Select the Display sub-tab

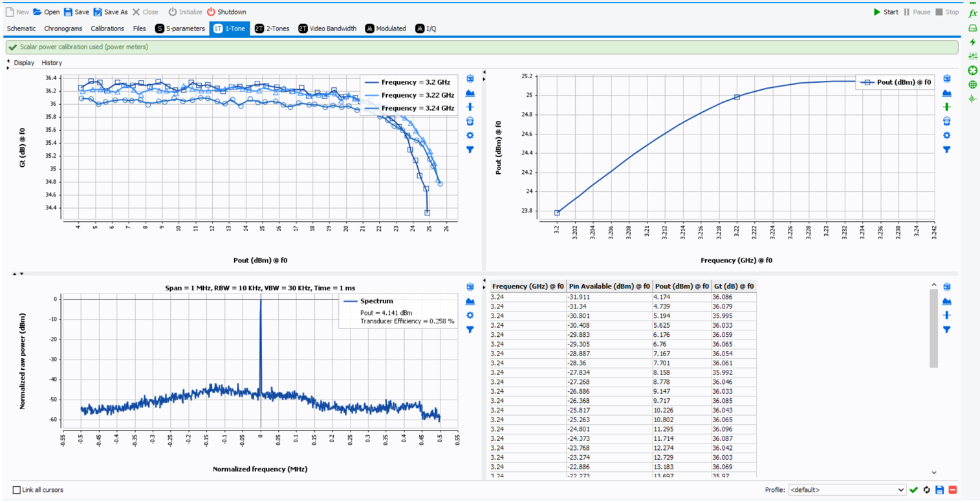24,63
